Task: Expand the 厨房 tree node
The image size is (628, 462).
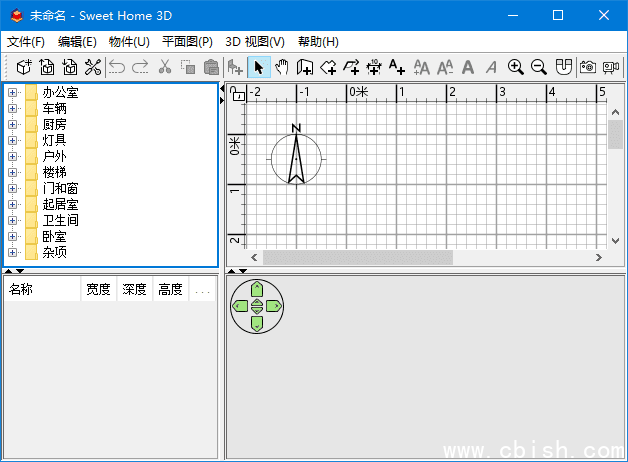Action: tap(13, 124)
